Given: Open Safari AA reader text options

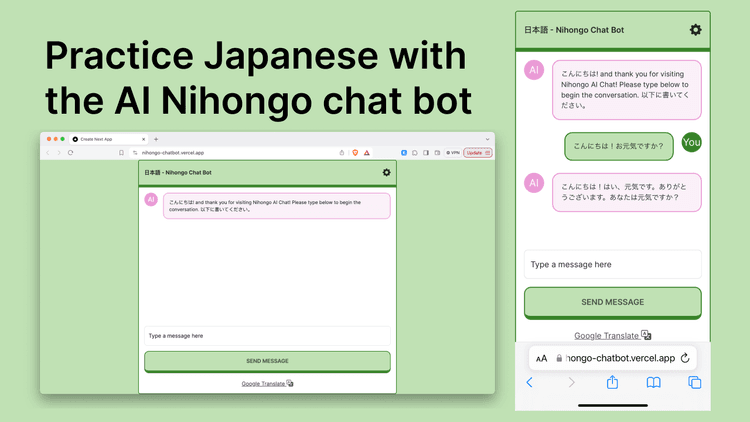Looking at the screenshot, I should click(541, 358).
